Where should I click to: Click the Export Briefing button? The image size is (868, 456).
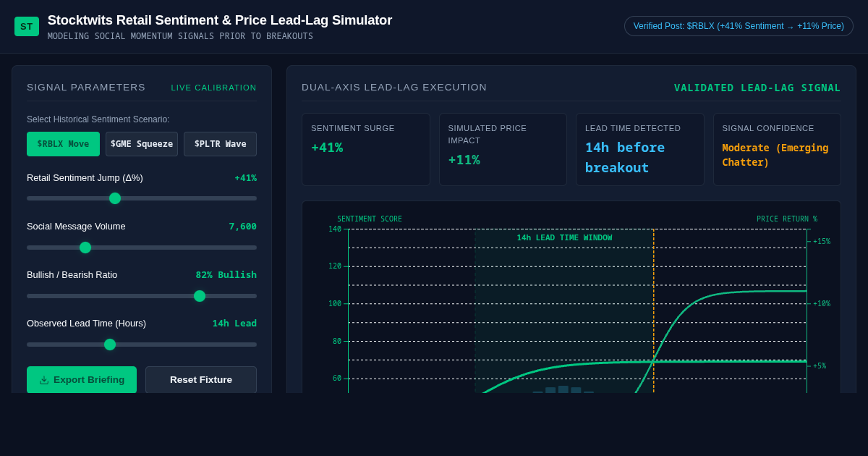click(82, 380)
